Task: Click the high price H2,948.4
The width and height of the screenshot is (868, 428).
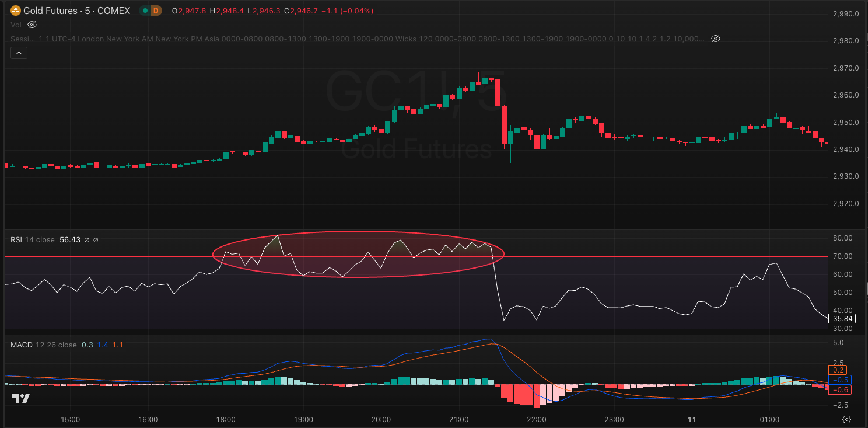Action: point(228,11)
